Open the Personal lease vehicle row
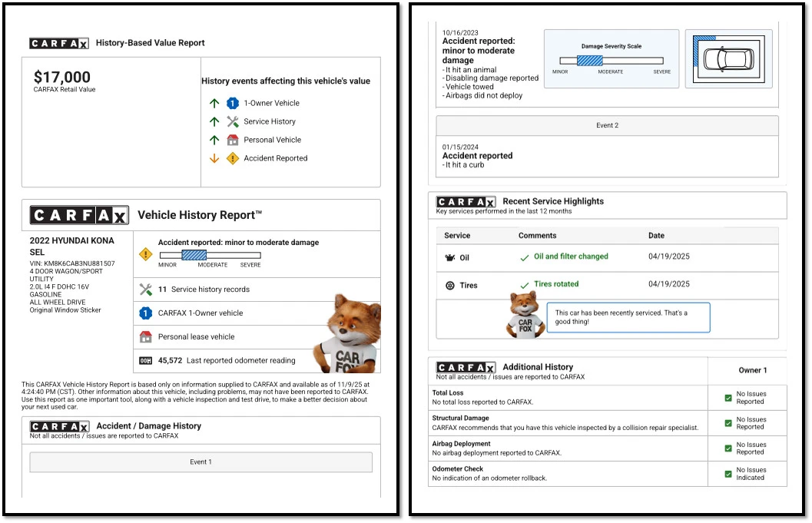Viewport: 812px width, 523px height. pyautogui.click(x=257, y=337)
